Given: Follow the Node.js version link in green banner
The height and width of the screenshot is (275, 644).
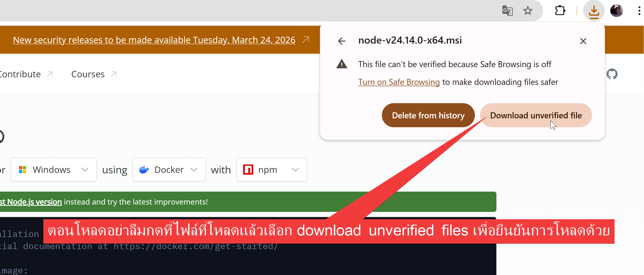Looking at the screenshot, I should click(x=31, y=202).
